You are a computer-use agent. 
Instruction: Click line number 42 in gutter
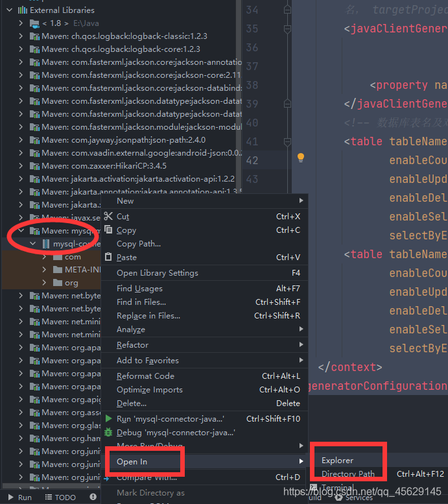pyautogui.click(x=252, y=160)
